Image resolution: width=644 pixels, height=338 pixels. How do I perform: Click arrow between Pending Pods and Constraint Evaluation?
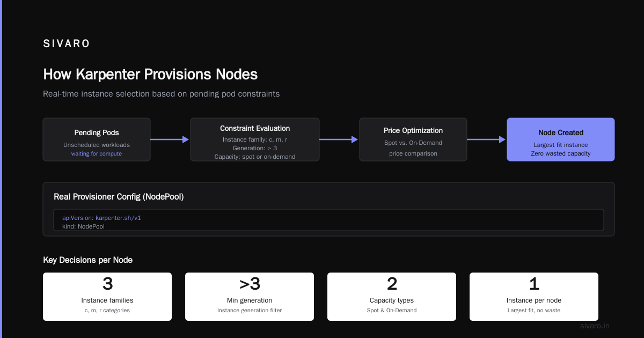(x=170, y=139)
